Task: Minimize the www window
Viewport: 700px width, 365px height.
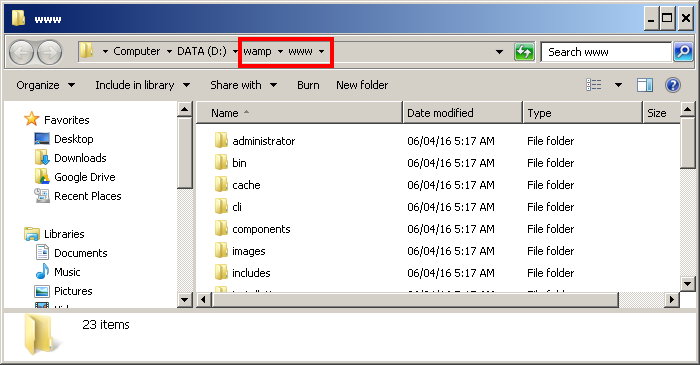Action: tap(651, 19)
